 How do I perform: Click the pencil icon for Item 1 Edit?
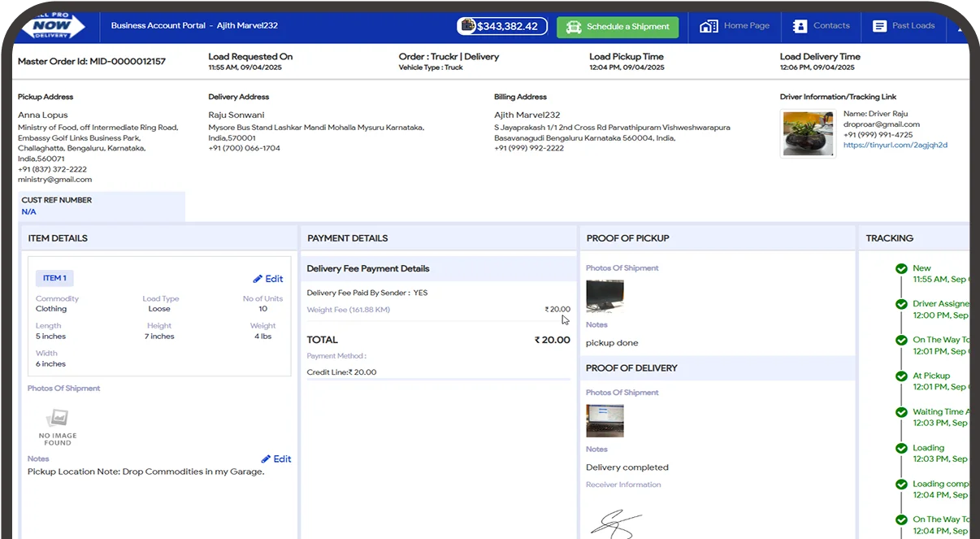[x=258, y=279]
